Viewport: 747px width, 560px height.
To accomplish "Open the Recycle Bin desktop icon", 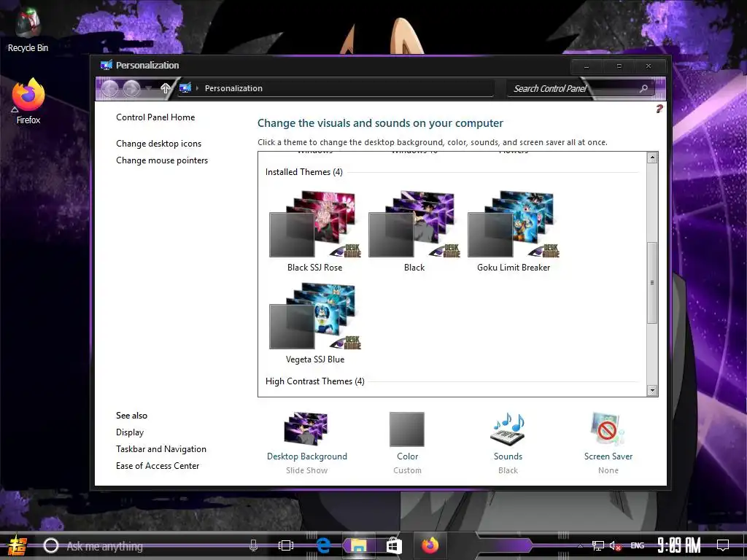I will coord(28,29).
